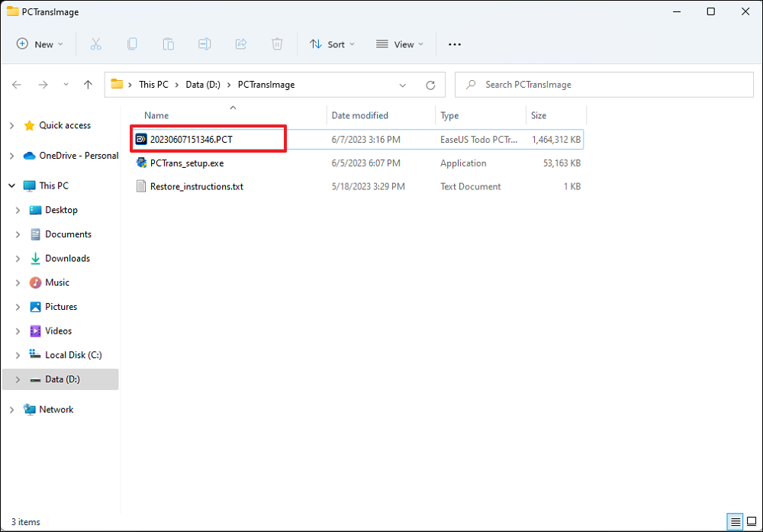Open the Sort options dropdown
763x532 pixels.
click(x=332, y=44)
